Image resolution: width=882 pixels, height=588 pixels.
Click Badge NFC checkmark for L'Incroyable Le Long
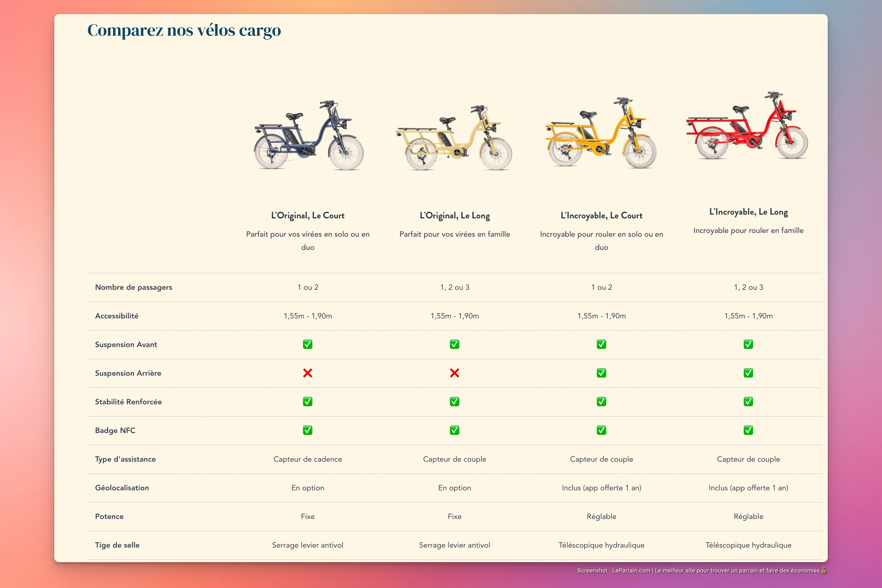(x=748, y=430)
